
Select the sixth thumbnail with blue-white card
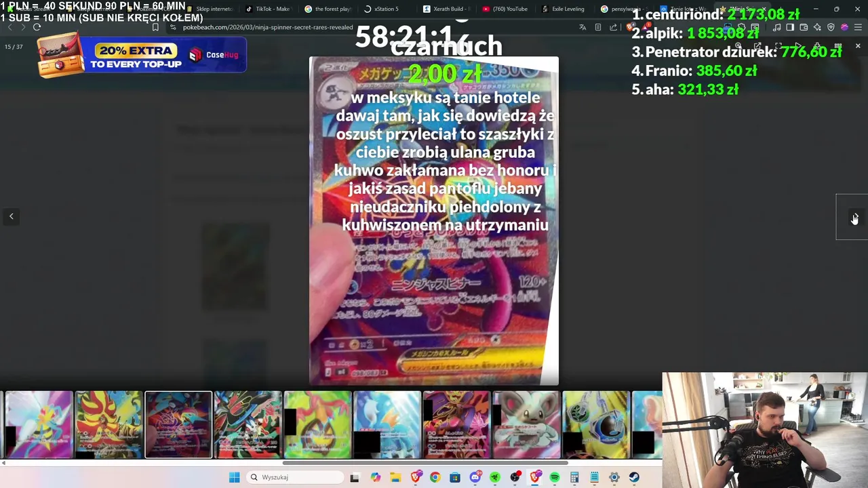387,424
